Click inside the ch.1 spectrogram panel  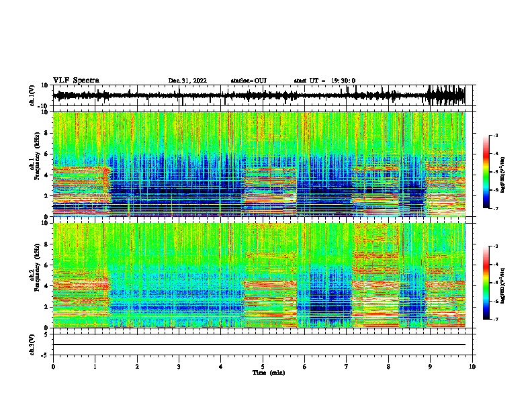coord(259,164)
